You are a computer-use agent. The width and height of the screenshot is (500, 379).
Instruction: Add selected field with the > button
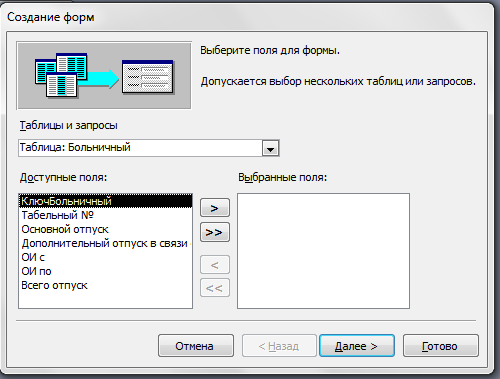[x=215, y=208]
